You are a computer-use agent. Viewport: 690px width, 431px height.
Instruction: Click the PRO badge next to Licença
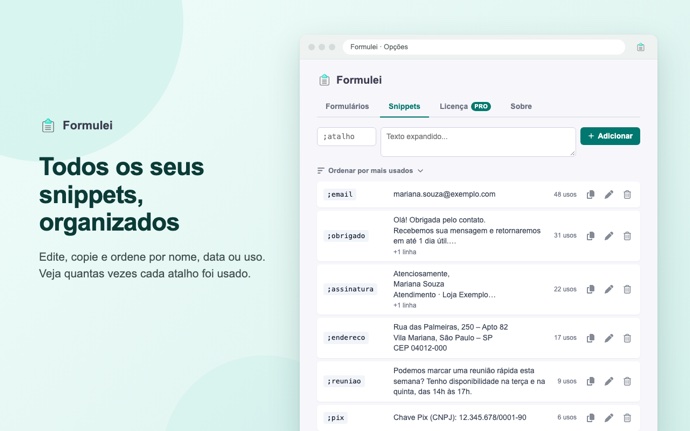(x=481, y=107)
